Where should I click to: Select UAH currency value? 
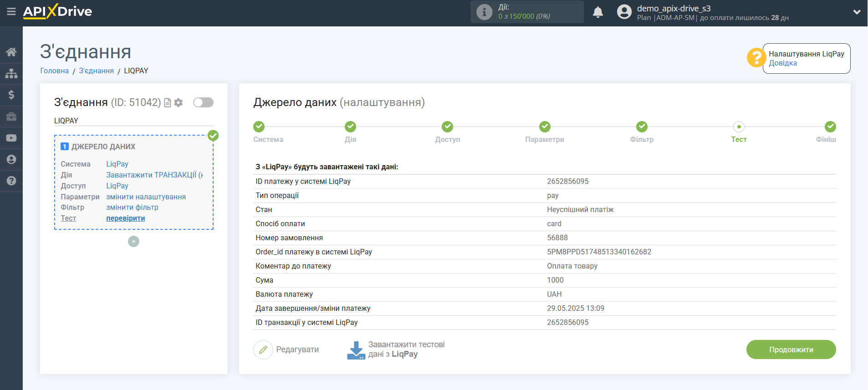[x=554, y=294]
